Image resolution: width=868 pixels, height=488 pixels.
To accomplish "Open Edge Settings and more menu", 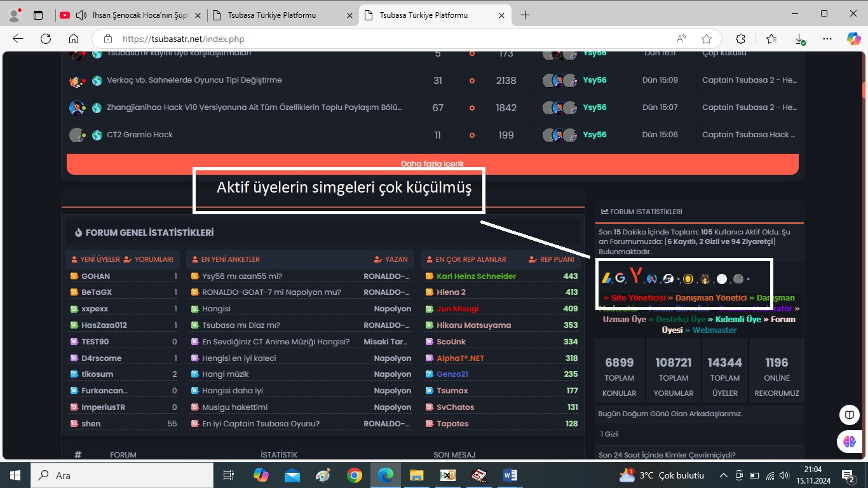I will pos(827,39).
